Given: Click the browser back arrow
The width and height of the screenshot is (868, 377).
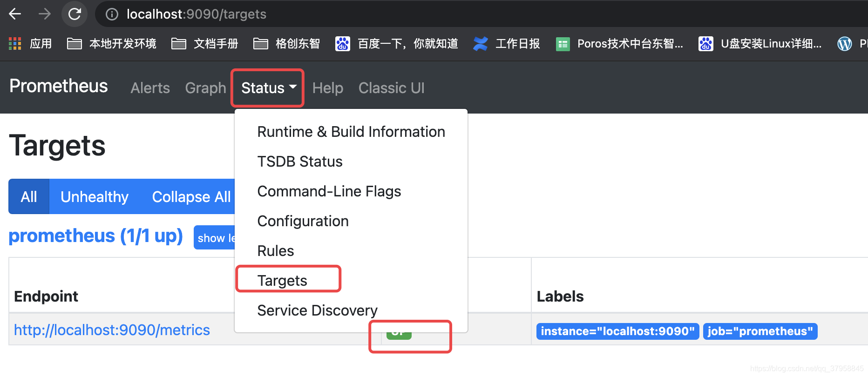Looking at the screenshot, I should pyautogui.click(x=15, y=14).
